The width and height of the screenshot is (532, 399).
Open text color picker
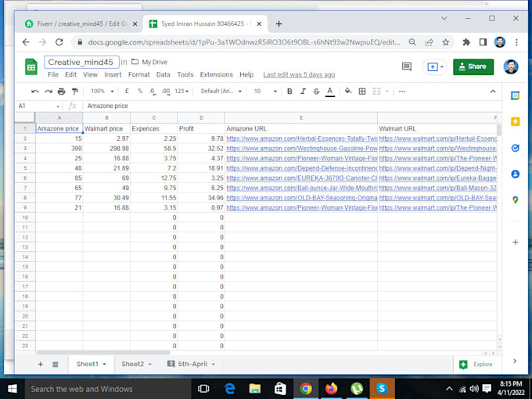330,92
